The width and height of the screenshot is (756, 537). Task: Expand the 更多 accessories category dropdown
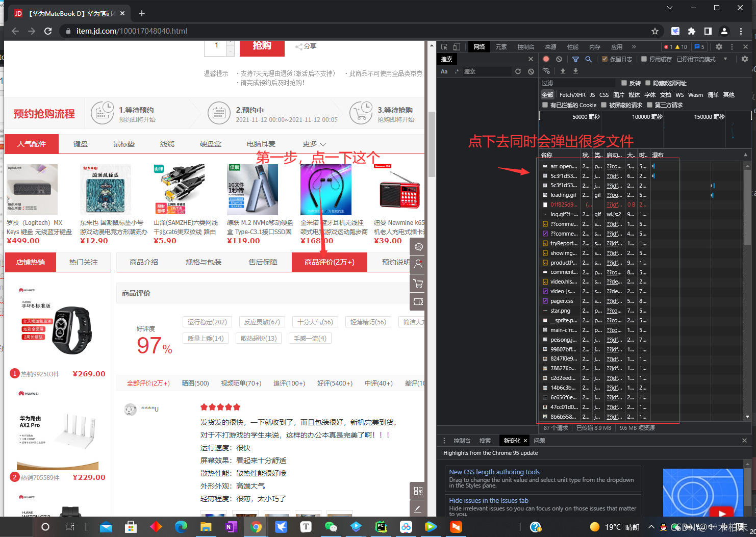click(314, 144)
